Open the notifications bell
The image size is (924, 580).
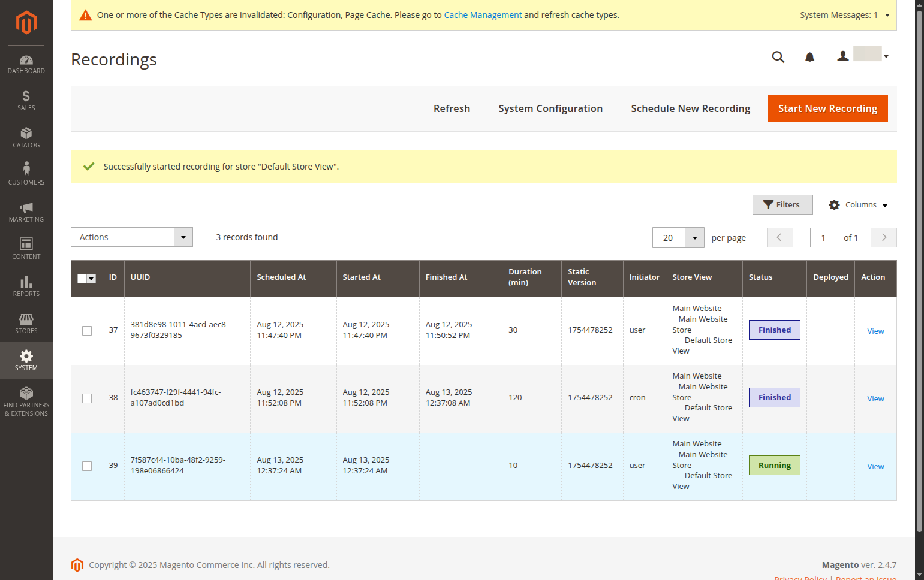(809, 57)
